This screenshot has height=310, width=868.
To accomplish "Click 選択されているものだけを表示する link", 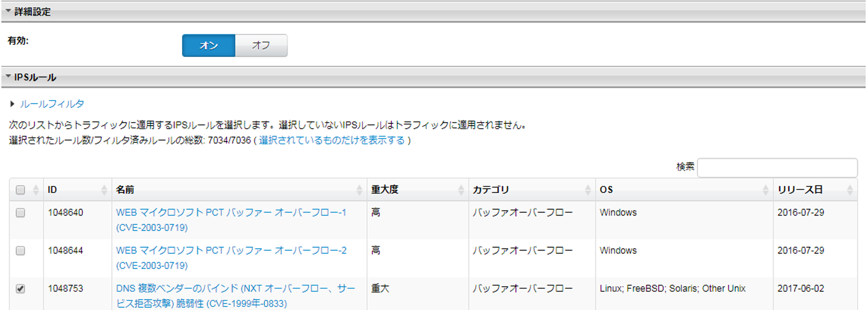I will tap(332, 140).
